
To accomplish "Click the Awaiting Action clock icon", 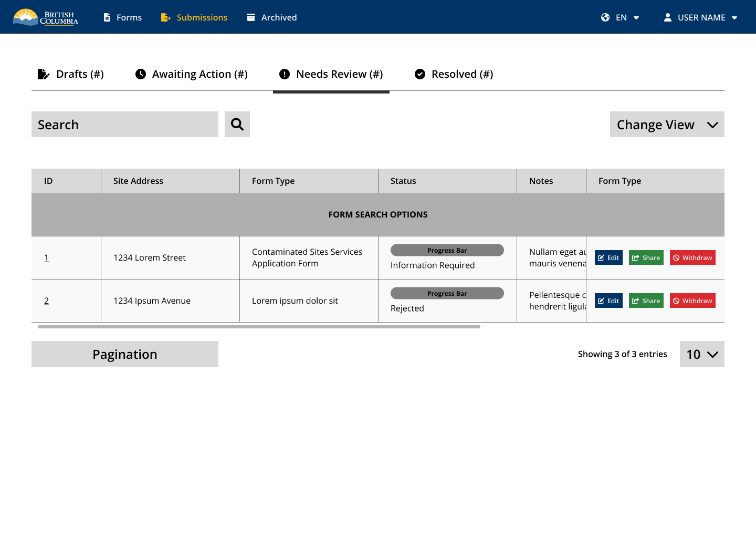I will 141,74.
